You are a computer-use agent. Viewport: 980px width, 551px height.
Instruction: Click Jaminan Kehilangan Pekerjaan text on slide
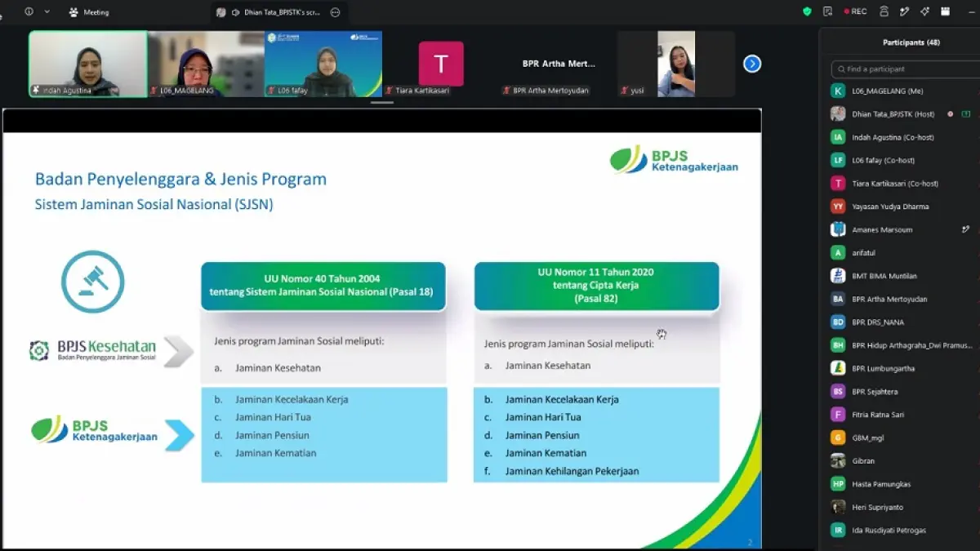tap(572, 471)
